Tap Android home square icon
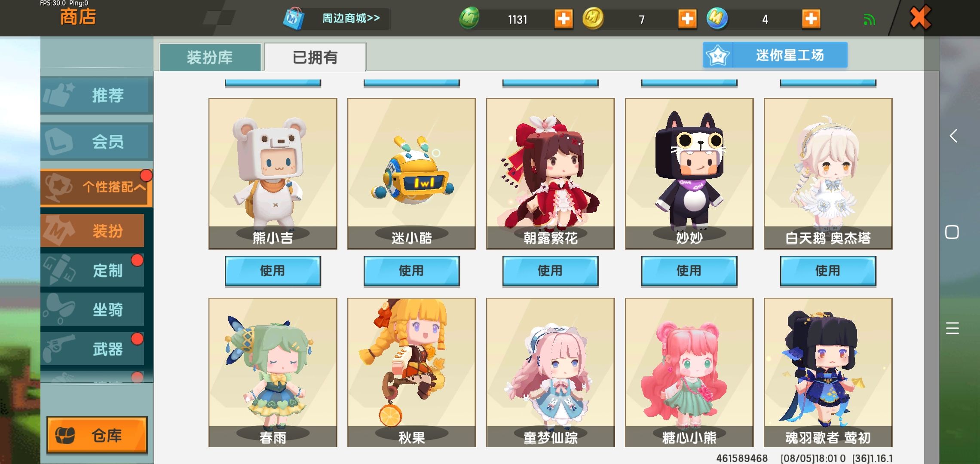This screenshot has height=464, width=980. [x=952, y=232]
